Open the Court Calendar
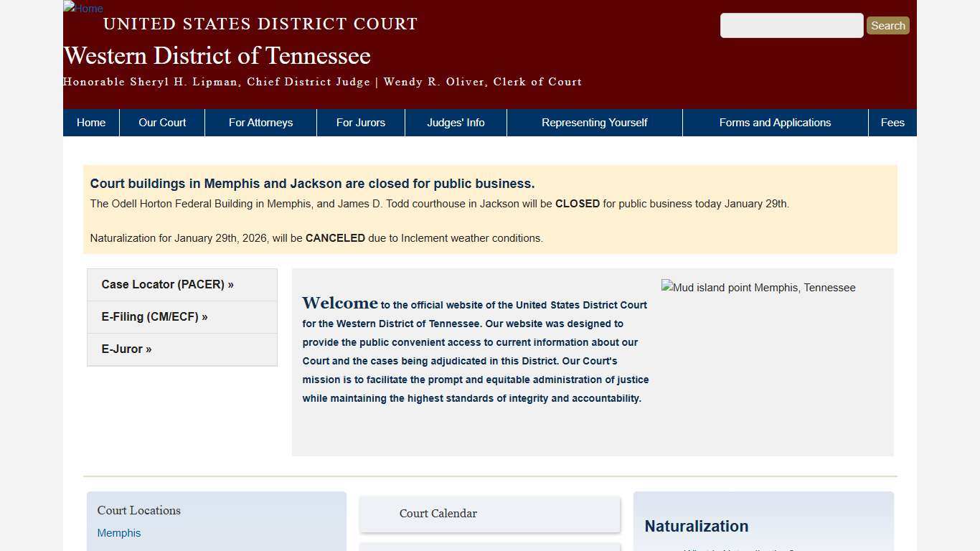980x551 pixels. [x=438, y=514]
